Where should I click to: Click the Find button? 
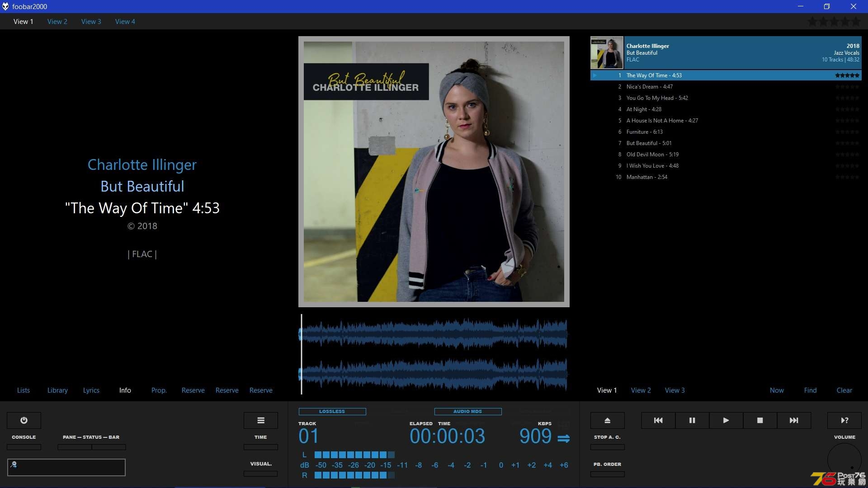[811, 390]
